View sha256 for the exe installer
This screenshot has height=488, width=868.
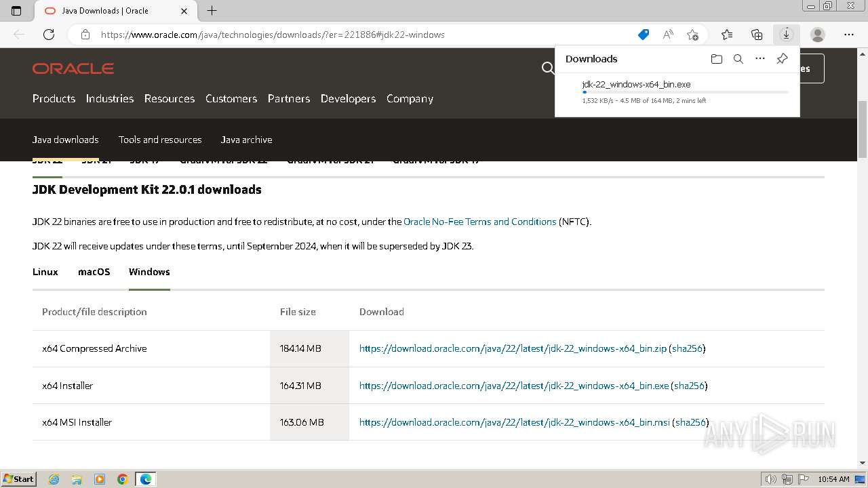click(x=689, y=386)
